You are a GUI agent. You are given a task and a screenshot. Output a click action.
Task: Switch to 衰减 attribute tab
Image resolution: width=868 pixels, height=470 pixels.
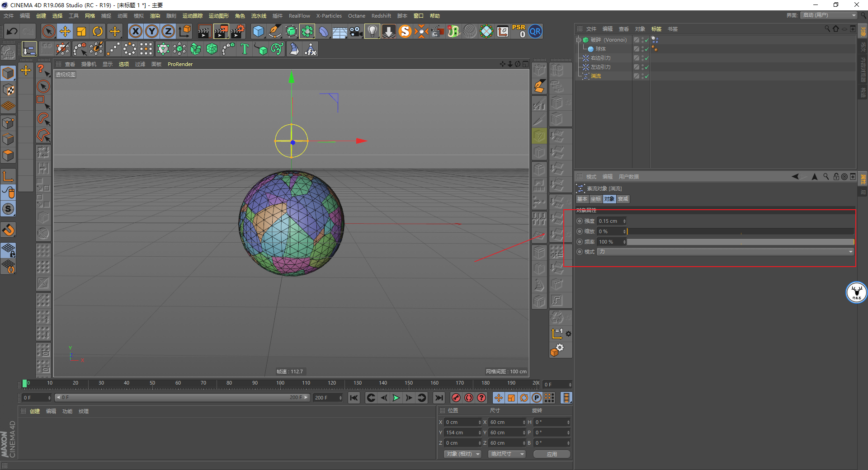coord(623,199)
